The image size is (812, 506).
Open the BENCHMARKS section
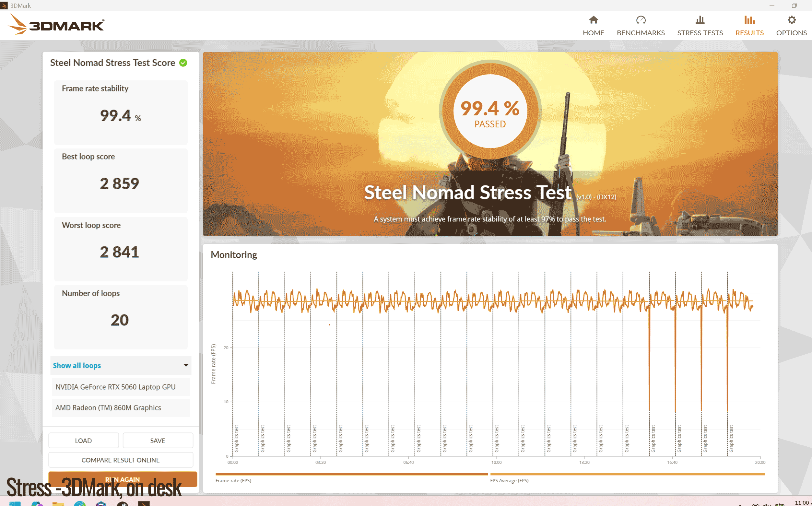tap(641, 26)
